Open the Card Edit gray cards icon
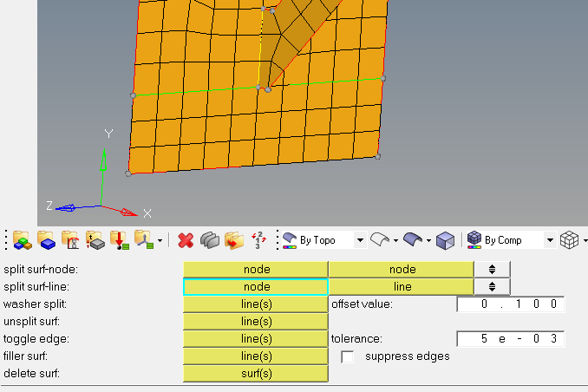The height and width of the screenshot is (392, 588). click(210, 240)
